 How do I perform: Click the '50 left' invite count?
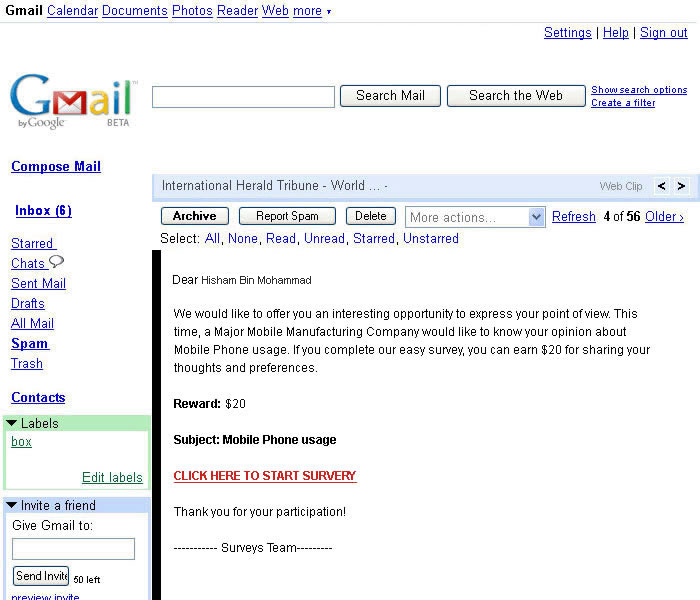point(87,579)
